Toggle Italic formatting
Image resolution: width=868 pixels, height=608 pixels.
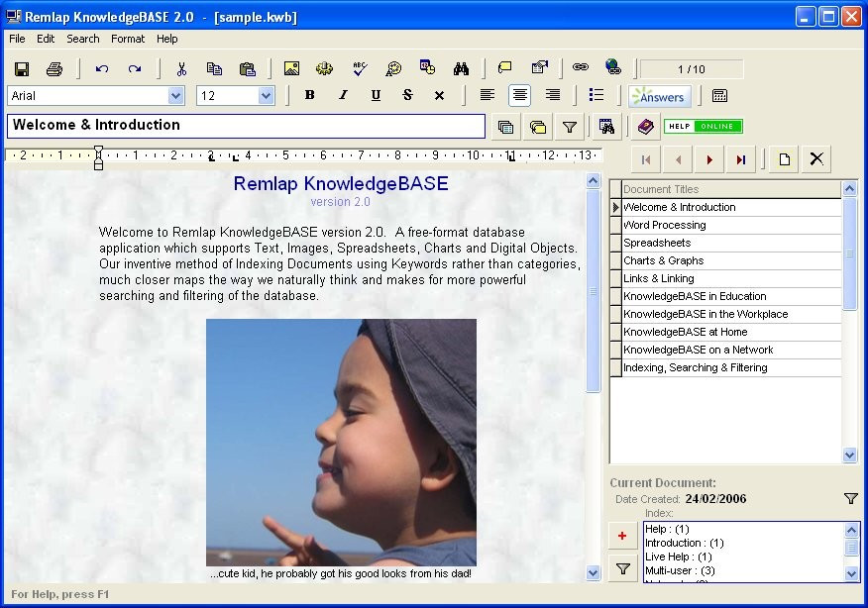343,95
